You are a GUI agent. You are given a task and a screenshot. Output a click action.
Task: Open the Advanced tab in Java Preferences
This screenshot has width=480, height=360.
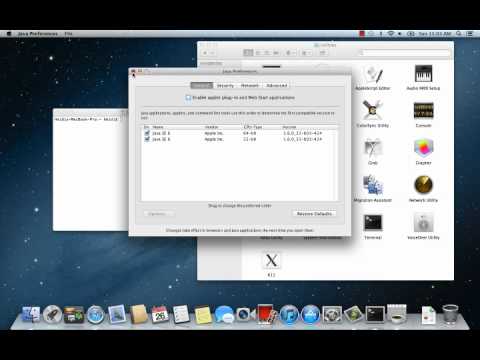[276, 86]
